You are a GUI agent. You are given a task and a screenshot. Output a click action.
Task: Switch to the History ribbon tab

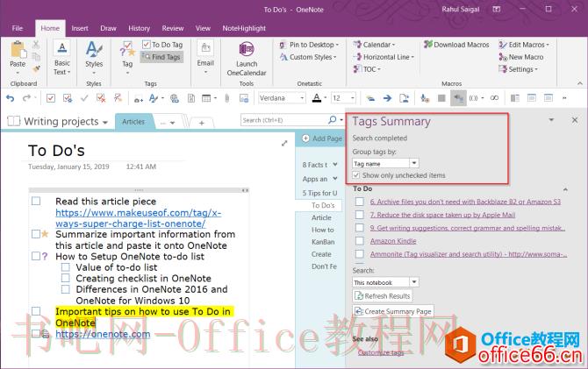pyautogui.click(x=139, y=28)
